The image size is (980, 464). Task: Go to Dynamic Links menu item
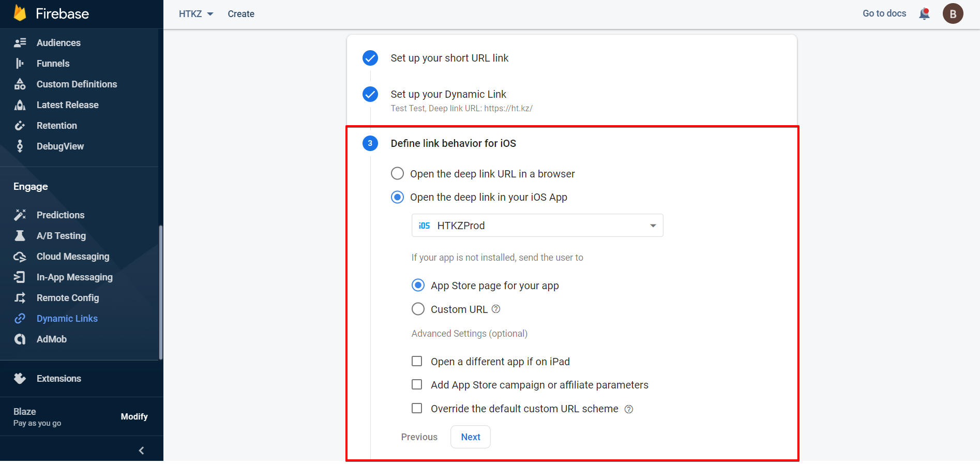point(67,319)
